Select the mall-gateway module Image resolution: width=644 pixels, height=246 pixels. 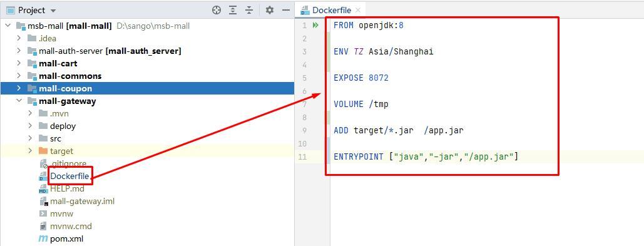tap(147, 101)
